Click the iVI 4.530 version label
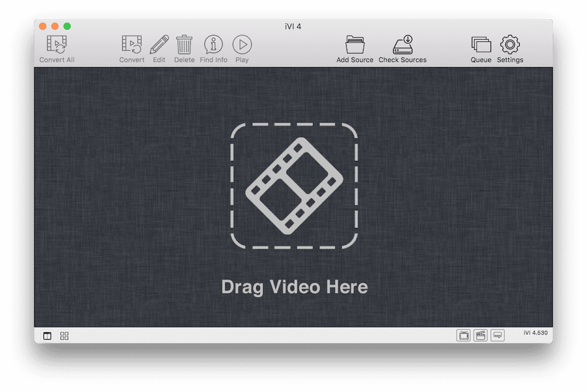Screen dimensions: 587x392 [535, 332]
